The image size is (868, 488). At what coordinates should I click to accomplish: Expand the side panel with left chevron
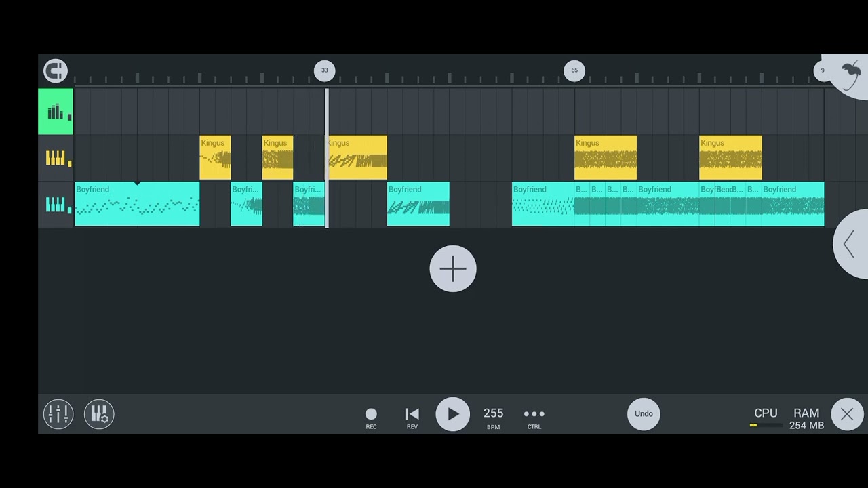(x=850, y=244)
